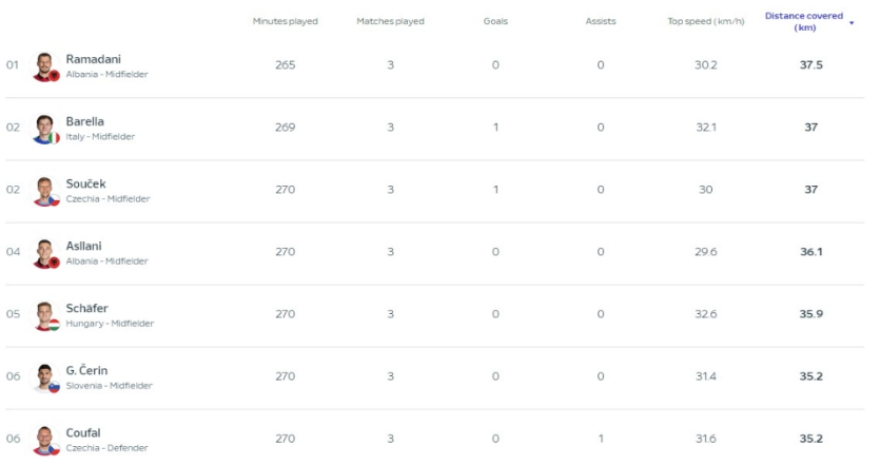Select Coufal's name in last row
Viewport: 880px width, 466px height.
pos(83,433)
